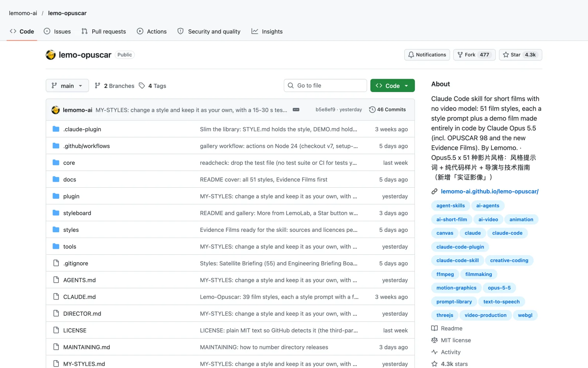This screenshot has height=368, width=588.
Task: Open the 46 Commits history
Action: 387,110
